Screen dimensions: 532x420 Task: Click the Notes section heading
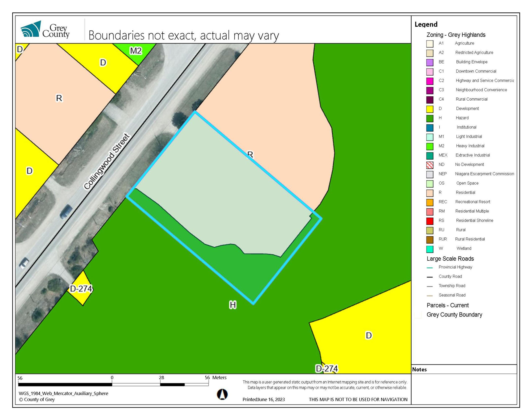pos(419,369)
